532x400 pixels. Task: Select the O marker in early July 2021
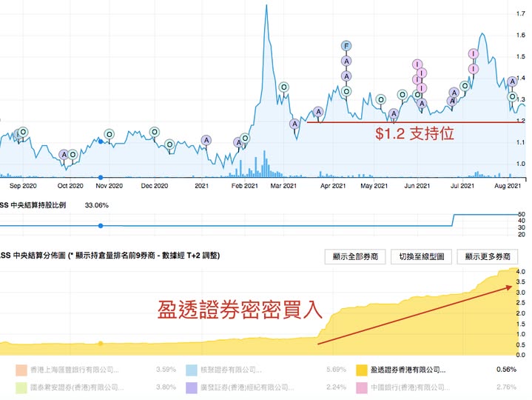point(465,86)
